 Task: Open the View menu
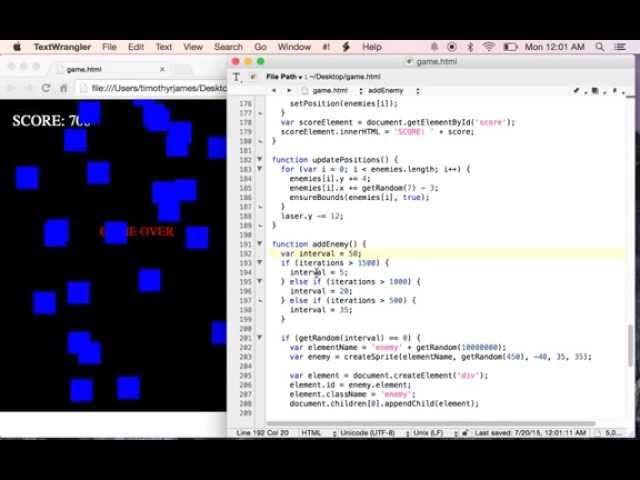click(193, 47)
